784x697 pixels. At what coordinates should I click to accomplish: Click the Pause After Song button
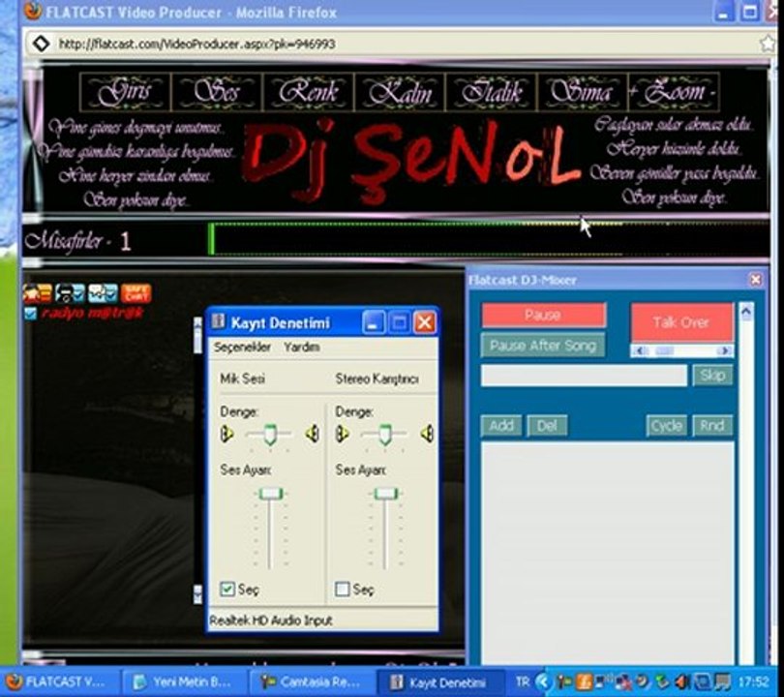pos(543,346)
